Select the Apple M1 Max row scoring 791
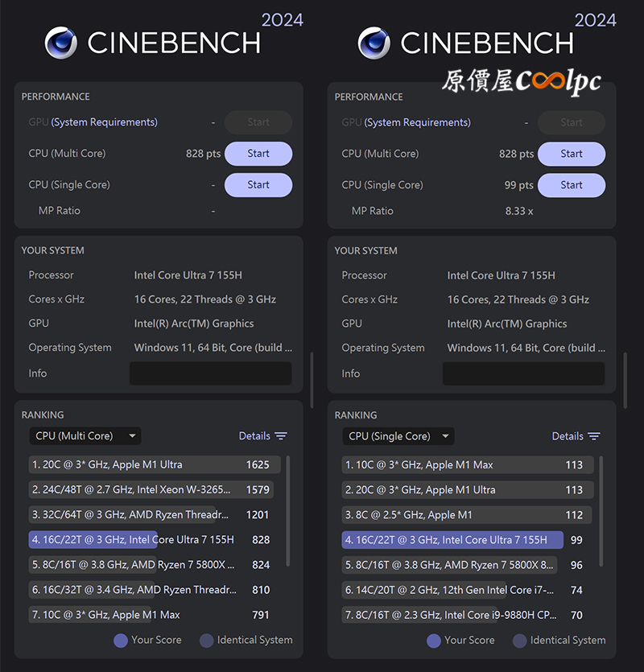Screen dimensions: 644x672 150,615
